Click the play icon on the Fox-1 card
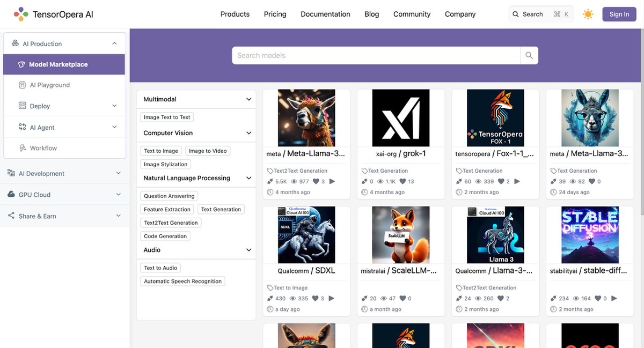Screen dimensions: 644x348 (x=517, y=181)
